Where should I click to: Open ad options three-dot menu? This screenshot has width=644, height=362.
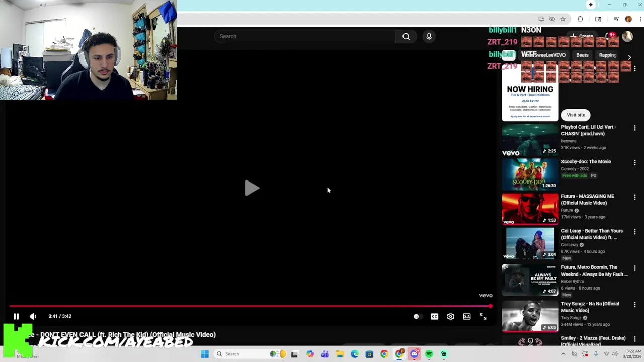(x=635, y=68)
